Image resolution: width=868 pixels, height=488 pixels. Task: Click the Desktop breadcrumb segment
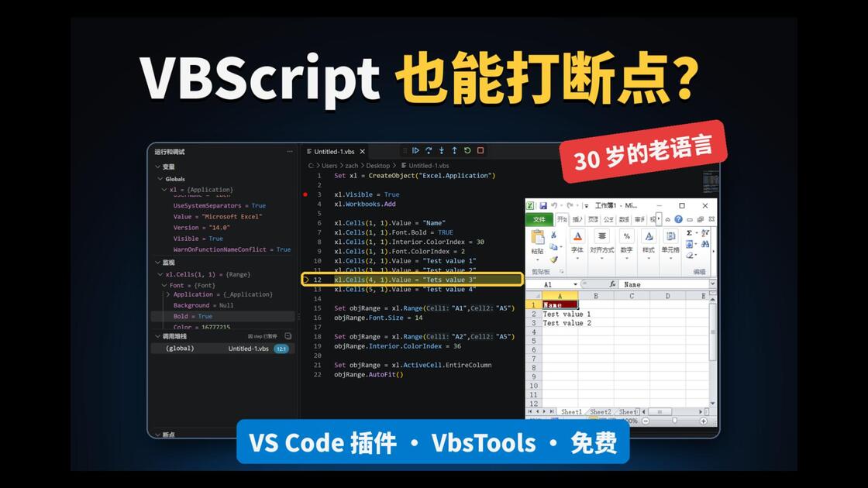(378, 166)
